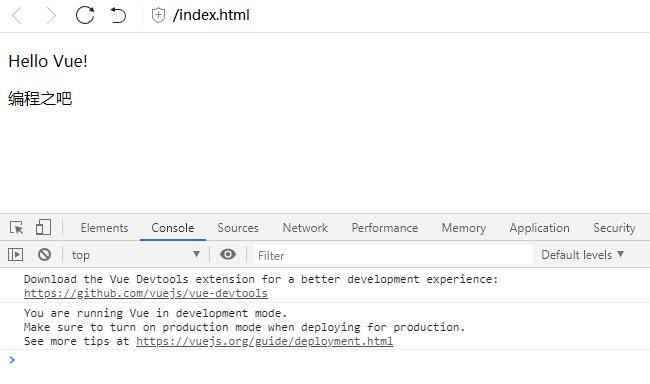Click the browser forward arrow
650x384 pixels.
click(x=51, y=16)
